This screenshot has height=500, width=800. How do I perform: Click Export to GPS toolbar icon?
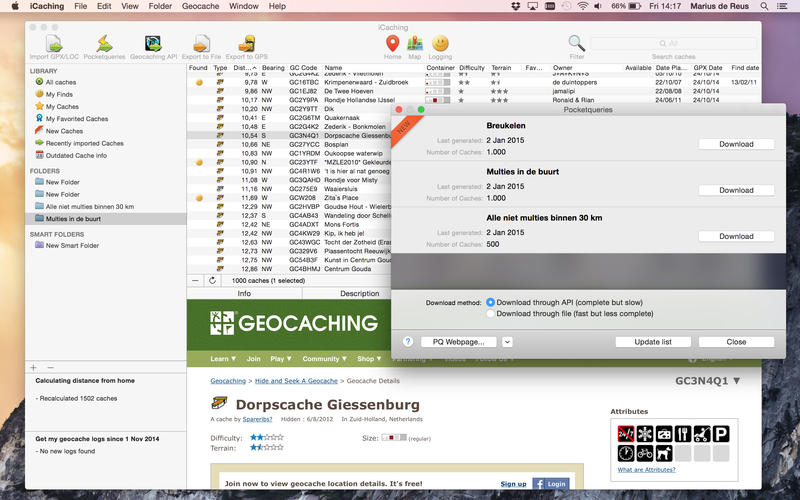246,44
